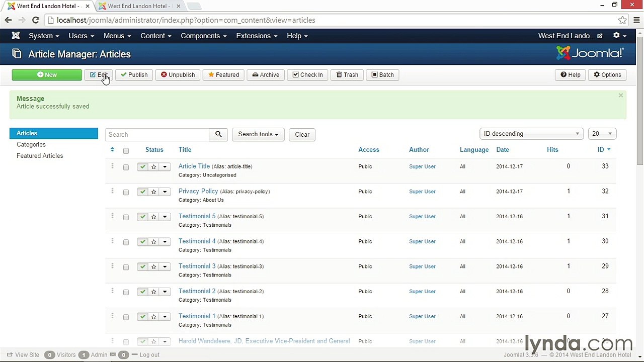Bookmark the page with the star icon
Image resolution: width=644 pixels, height=362 pixels.
point(622,20)
